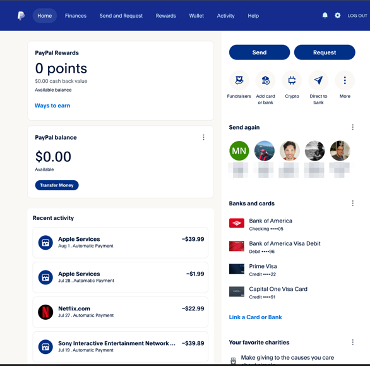This screenshot has width=370, height=366.
Task: Click the Prime Visa card image
Action: click(x=236, y=269)
